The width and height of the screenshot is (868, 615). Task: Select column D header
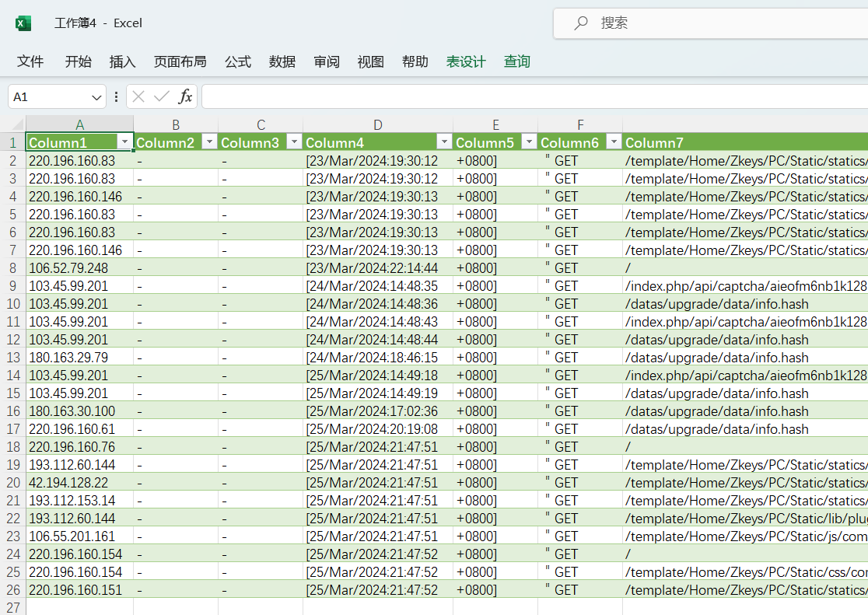coord(377,124)
